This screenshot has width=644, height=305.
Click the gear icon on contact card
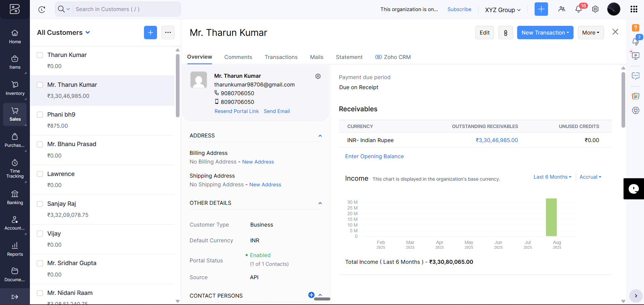[x=318, y=76]
